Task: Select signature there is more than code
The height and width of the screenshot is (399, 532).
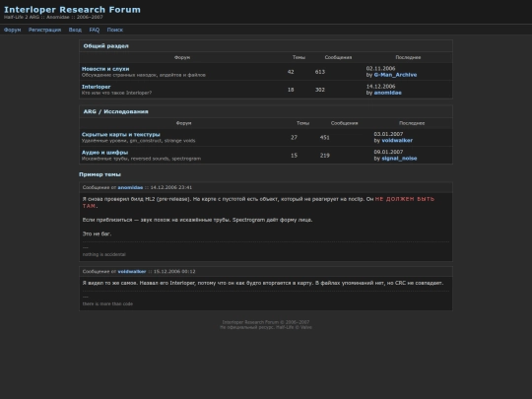Action: click(107, 304)
